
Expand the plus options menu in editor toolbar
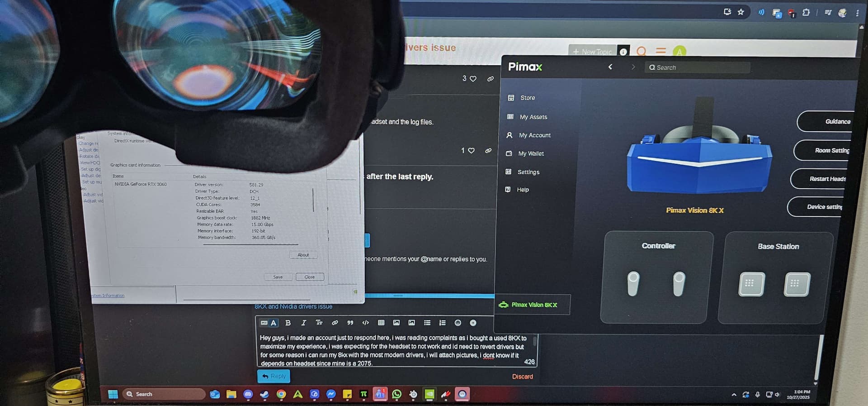tap(473, 323)
